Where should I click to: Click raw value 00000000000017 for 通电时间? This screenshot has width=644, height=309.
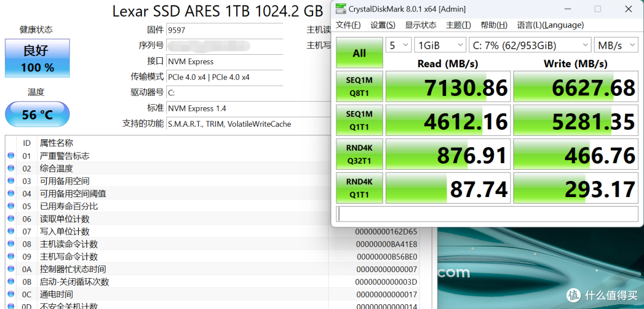(x=386, y=295)
